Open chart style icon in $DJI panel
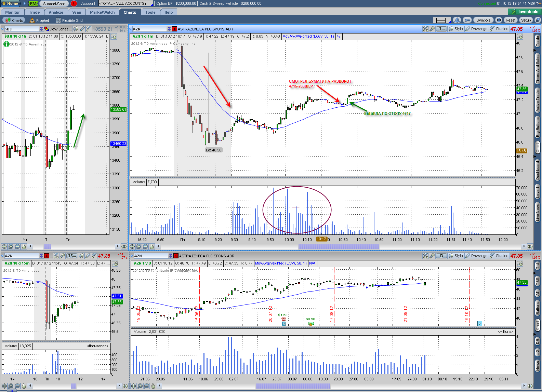The image size is (542, 392). [76, 29]
